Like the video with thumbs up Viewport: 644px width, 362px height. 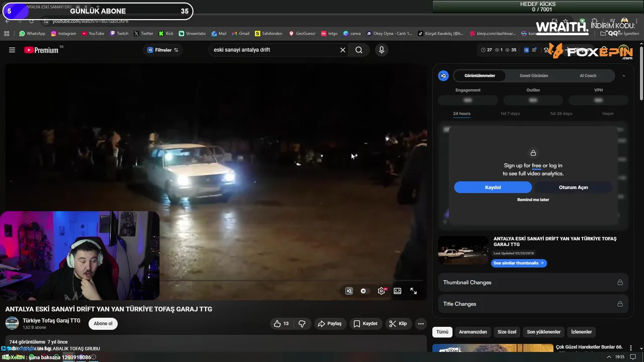pos(281,324)
